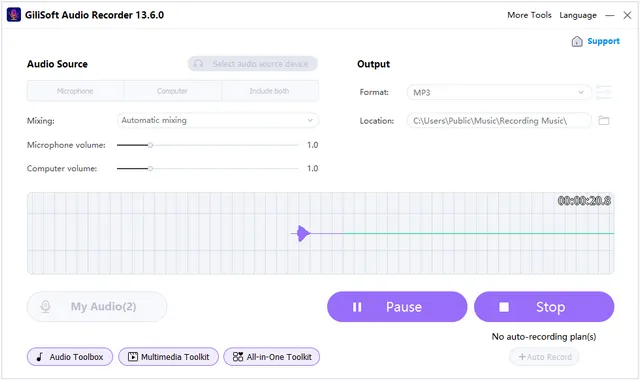
Task: Click the Location path field
Action: click(499, 120)
